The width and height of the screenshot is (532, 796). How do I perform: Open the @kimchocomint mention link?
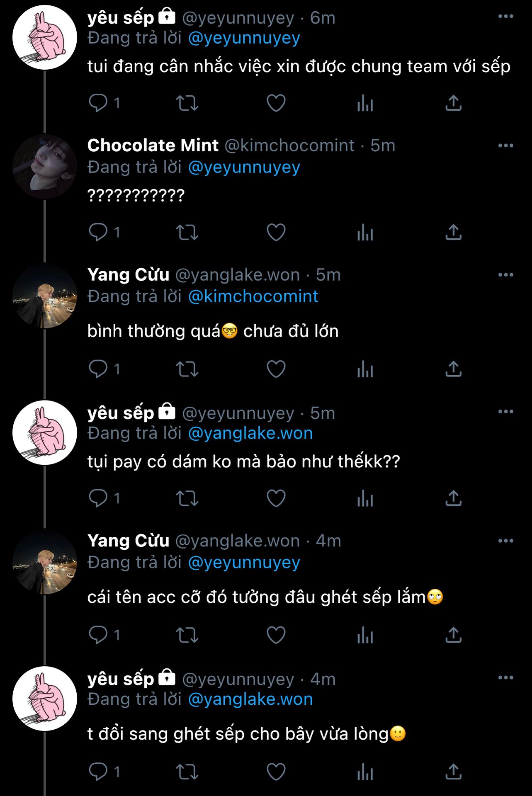pos(253,296)
